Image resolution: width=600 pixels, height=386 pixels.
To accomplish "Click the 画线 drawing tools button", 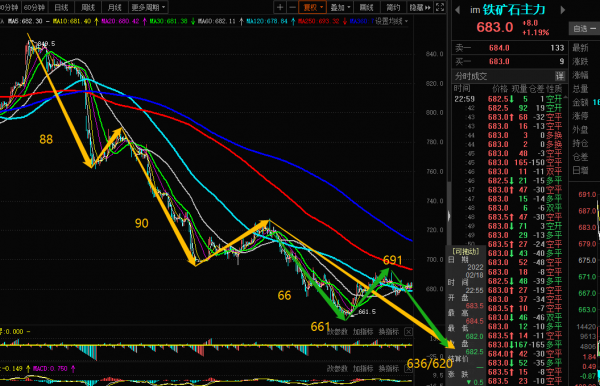I will click(x=367, y=7).
